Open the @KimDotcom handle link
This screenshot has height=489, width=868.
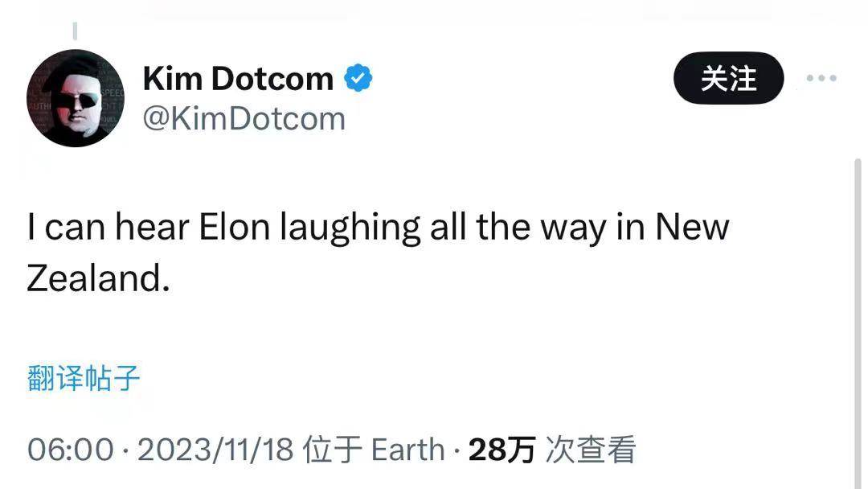[244, 118]
